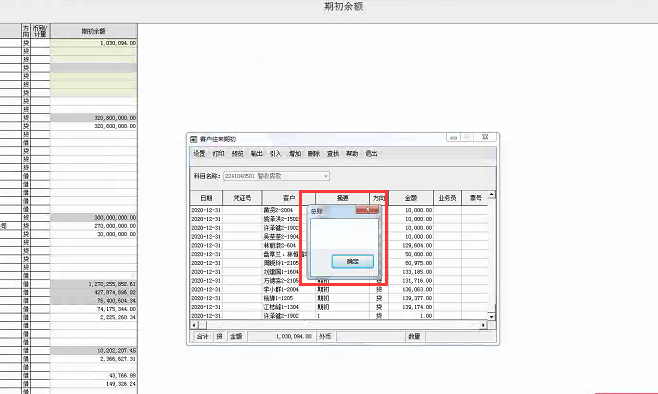Click the 期初余额 column header in background
The image size is (658, 394).
pos(94,31)
